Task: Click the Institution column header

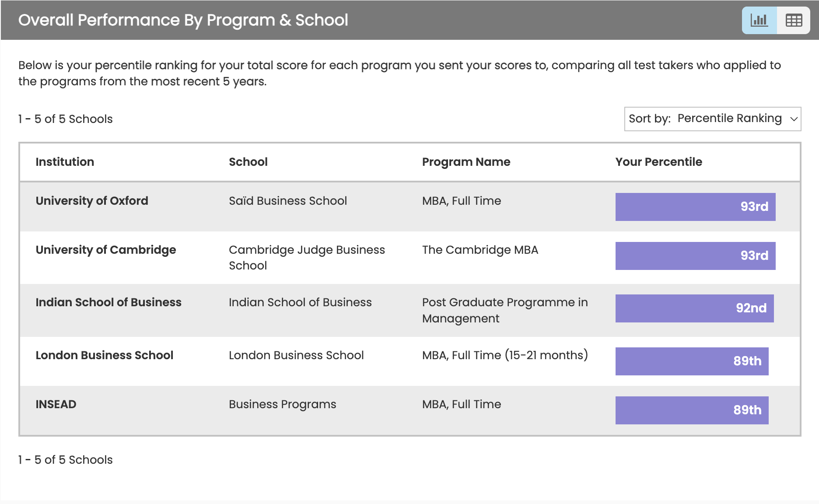Action: (x=65, y=162)
